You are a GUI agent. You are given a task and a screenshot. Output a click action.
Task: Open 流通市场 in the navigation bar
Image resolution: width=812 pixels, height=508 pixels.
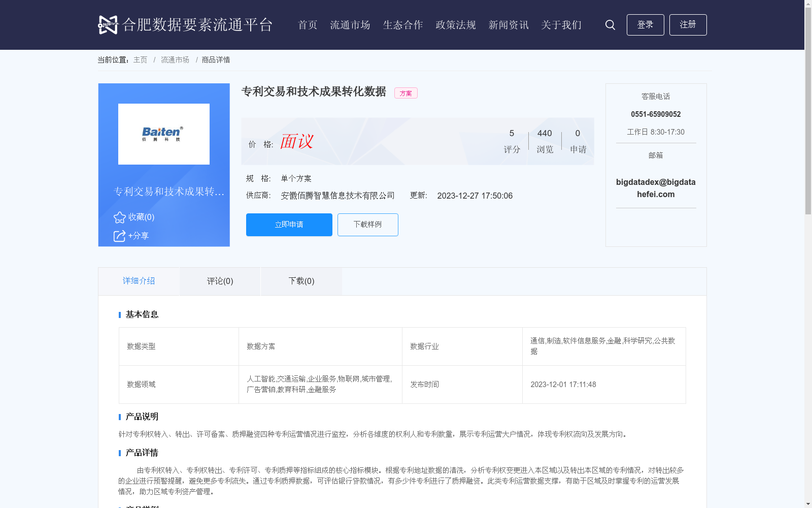click(x=350, y=25)
